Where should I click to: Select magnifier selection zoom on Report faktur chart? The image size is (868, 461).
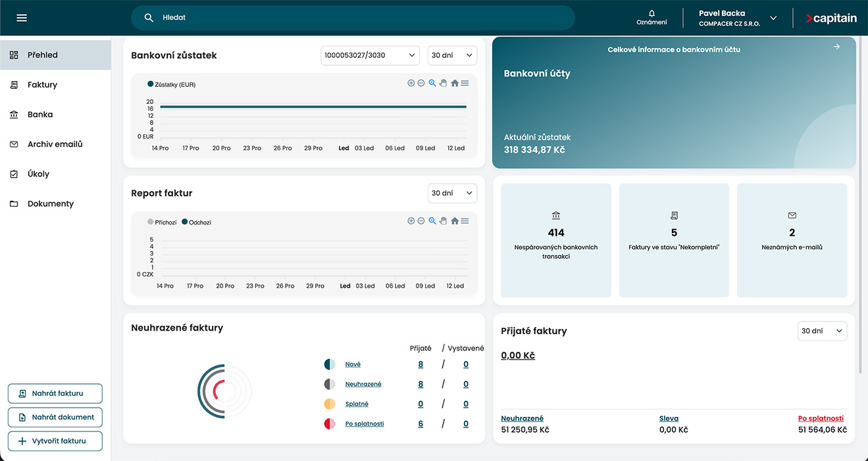click(432, 221)
